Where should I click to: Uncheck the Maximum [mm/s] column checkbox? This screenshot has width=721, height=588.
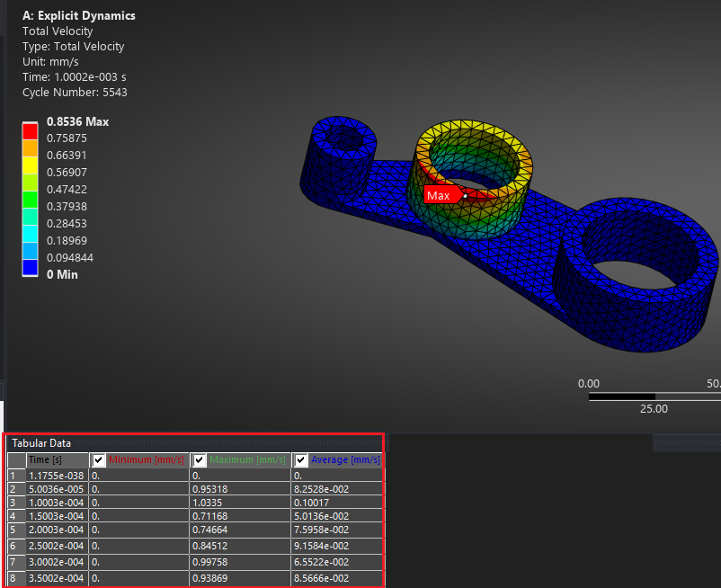coord(200,460)
